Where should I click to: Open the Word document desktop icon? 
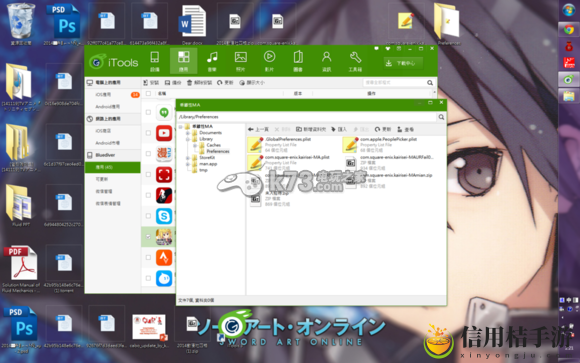pos(192,24)
